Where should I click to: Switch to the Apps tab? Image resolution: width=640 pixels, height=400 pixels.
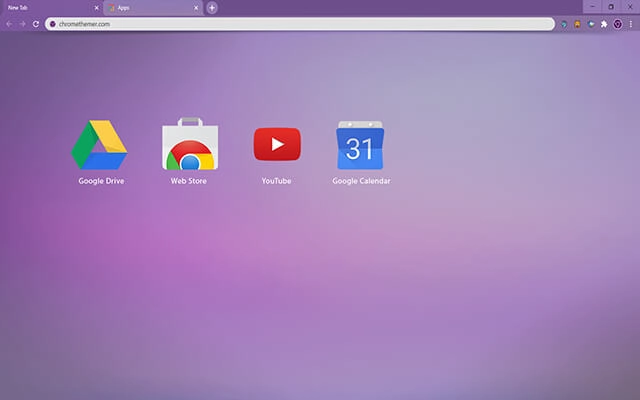point(153,8)
